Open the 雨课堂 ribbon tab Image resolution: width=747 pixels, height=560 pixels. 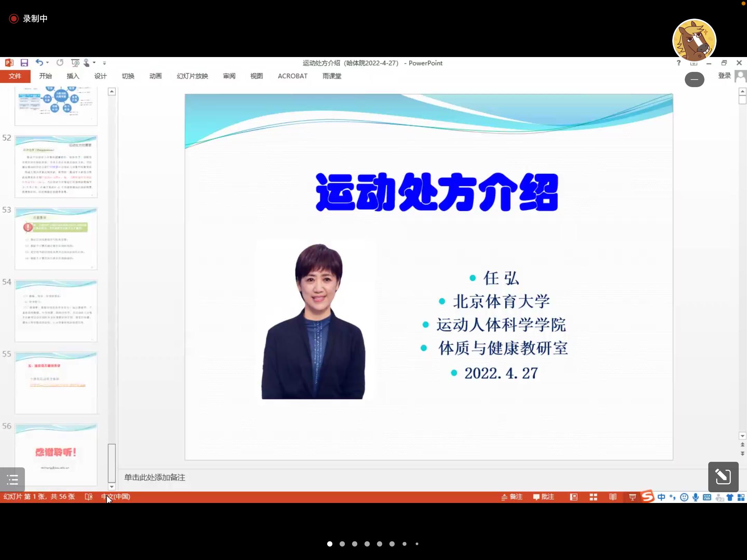pyautogui.click(x=332, y=76)
